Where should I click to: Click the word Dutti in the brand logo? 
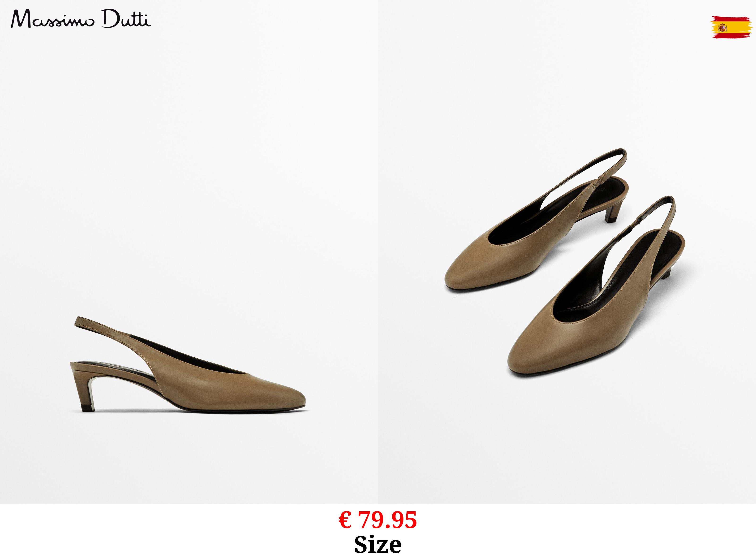pyautogui.click(x=126, y=19)
